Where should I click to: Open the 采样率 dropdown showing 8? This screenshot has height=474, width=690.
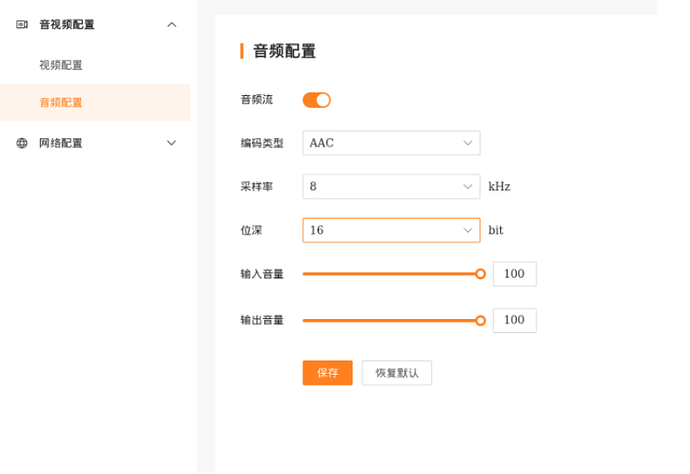tap(391, 187)
